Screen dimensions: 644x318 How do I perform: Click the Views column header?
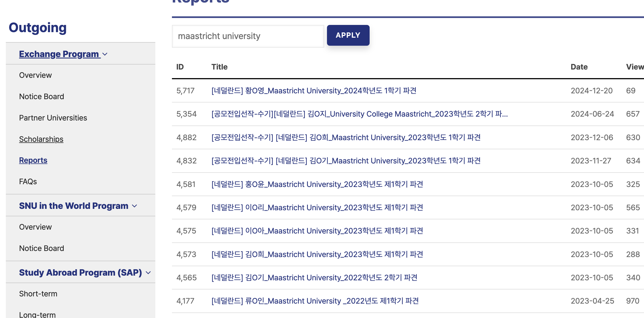tap(635, 67)
